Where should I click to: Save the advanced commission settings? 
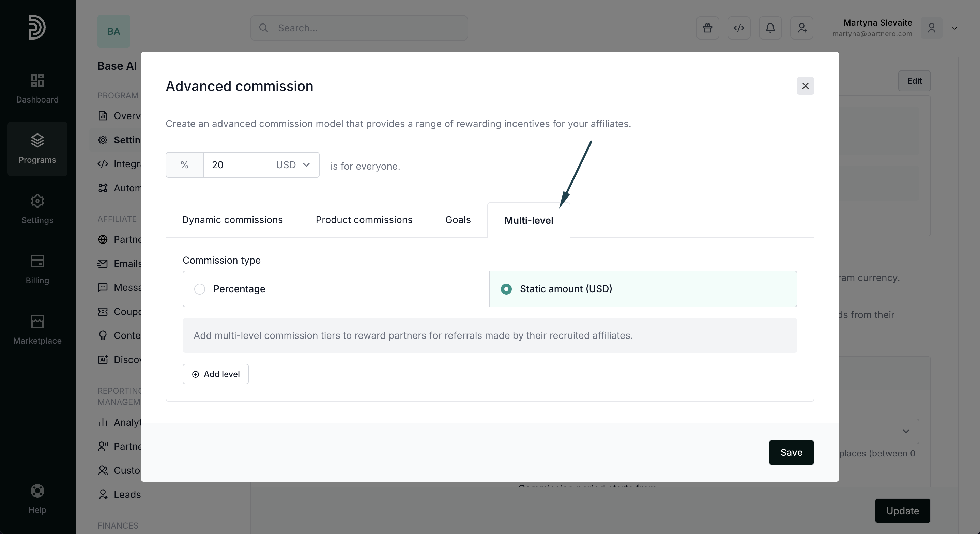[x=791, y=452]
